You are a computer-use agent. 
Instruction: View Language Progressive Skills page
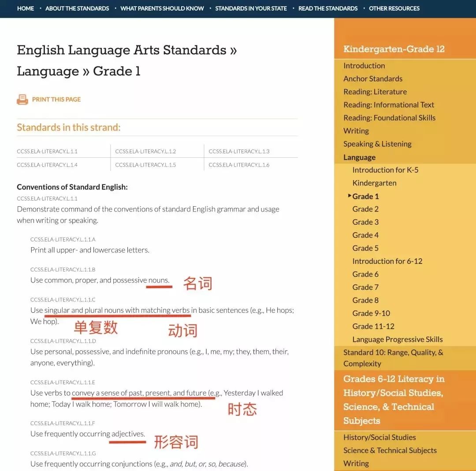pos(397,339)
